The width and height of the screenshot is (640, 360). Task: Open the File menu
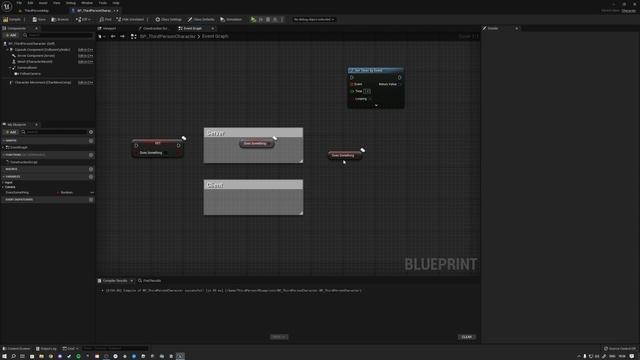coord(19,3)
